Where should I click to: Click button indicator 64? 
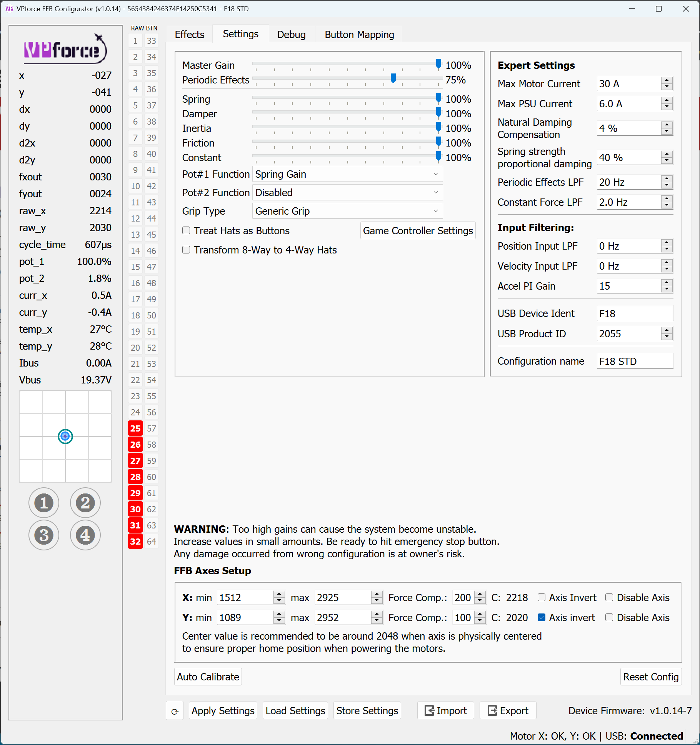152,542
